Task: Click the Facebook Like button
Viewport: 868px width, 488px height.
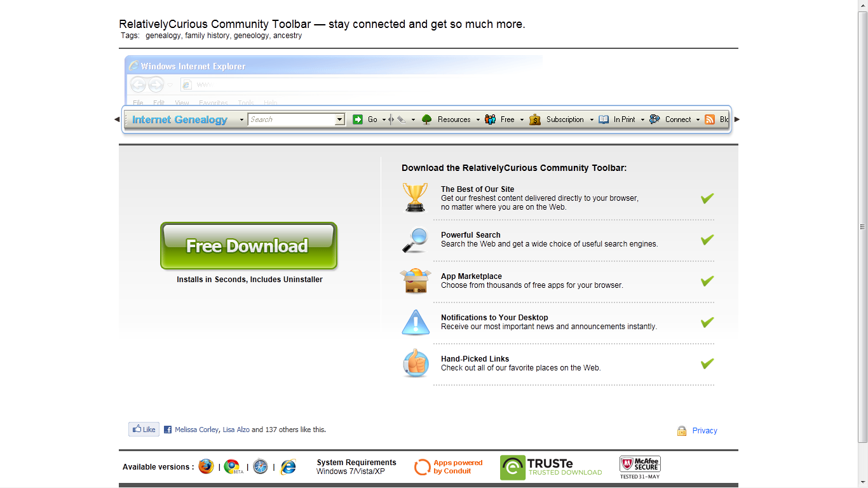Action: [144, 430]
